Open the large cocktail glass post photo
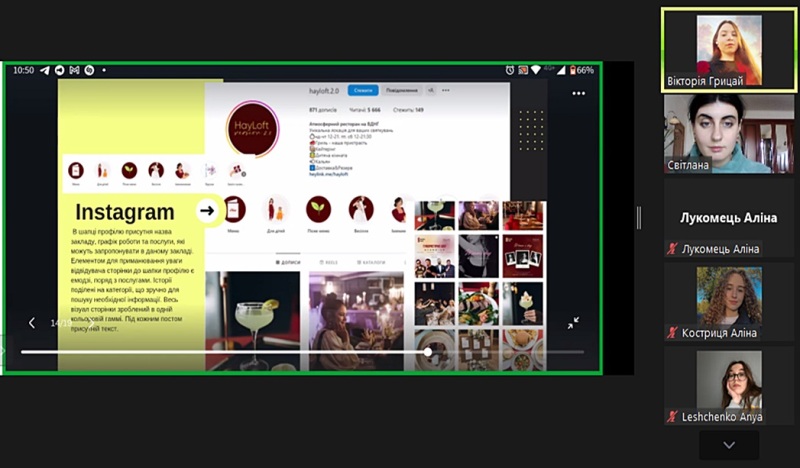Screen dimensions: 800x468 pos(253,321)
